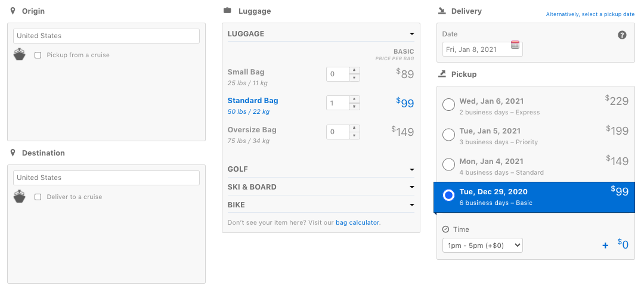Select Wed, Jan 6, 2021 Express pickup

pyautogui.click(x=448, y=105)
